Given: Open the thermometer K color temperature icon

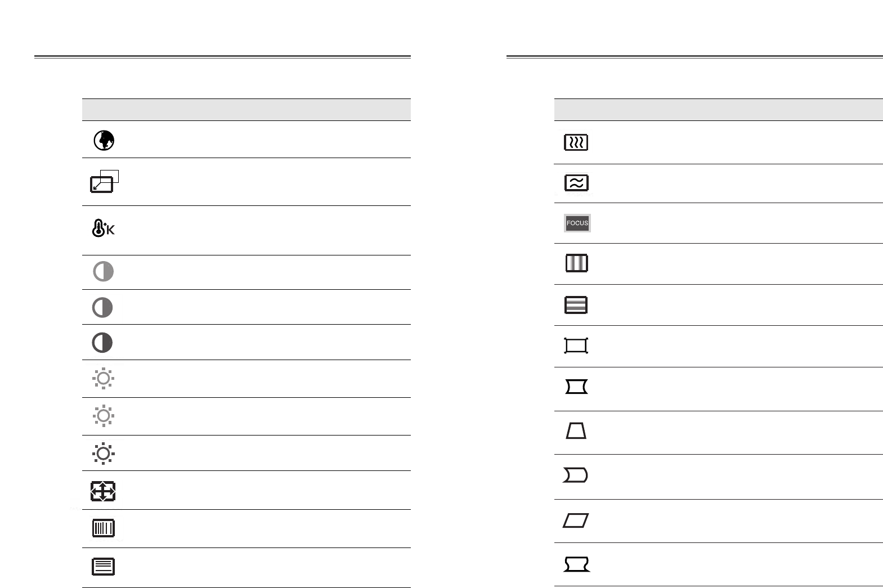Looking at the screenshot, I should pos(104,228).
